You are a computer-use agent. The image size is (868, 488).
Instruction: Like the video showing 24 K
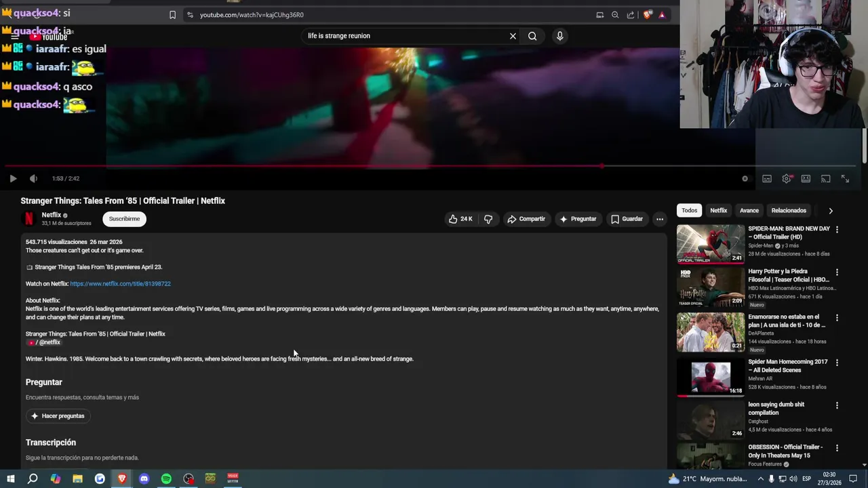460,219
